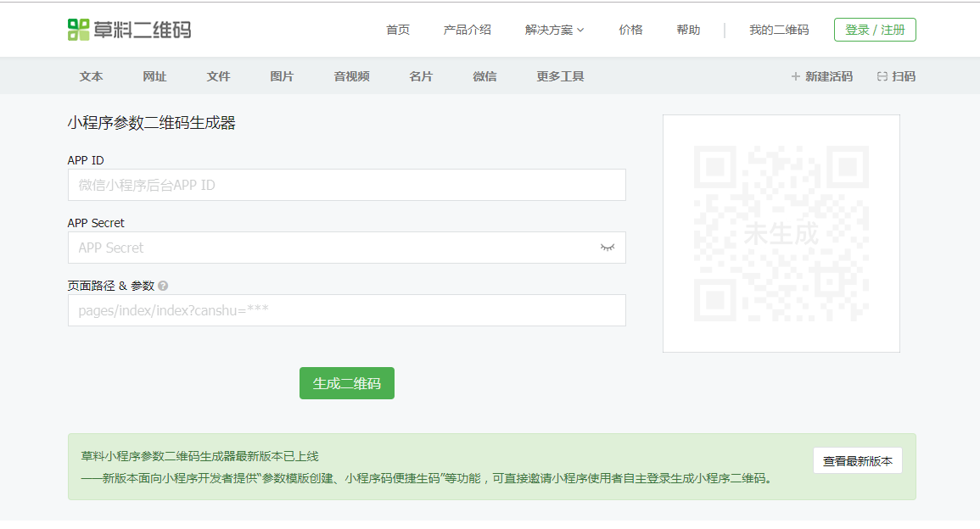Open 产品介绍 page
This screenshot has height=529, width=980.
(467, 30)
